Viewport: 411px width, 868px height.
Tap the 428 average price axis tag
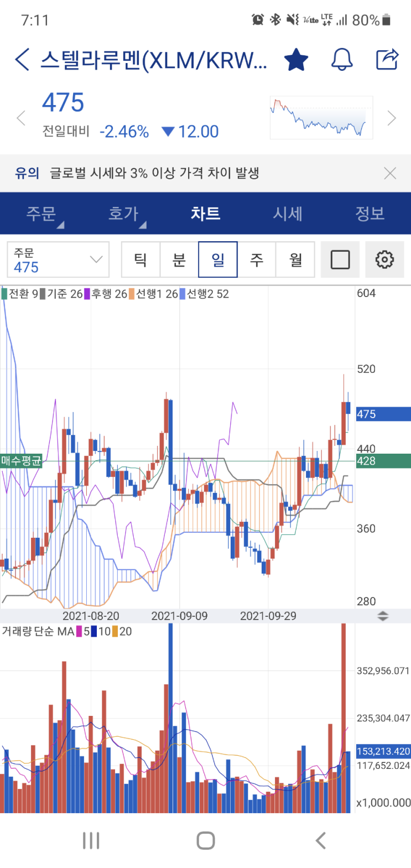point(383,461)
